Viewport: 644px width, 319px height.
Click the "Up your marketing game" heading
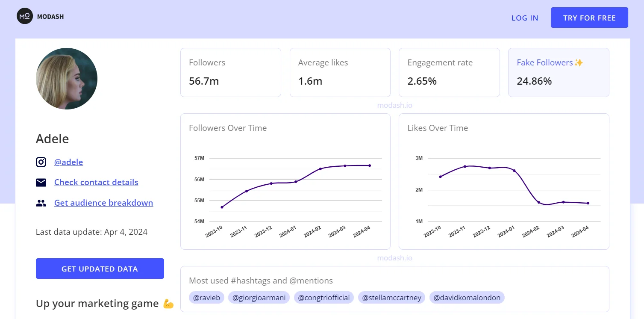point(97,304)
